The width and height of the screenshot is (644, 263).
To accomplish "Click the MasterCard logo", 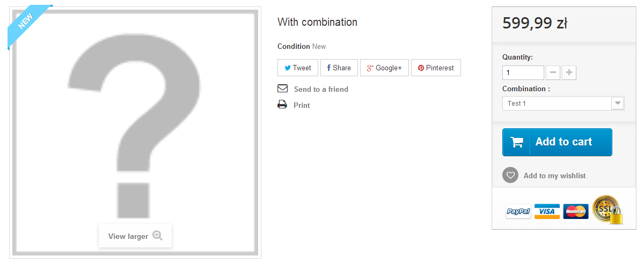I will coord(576,211).
